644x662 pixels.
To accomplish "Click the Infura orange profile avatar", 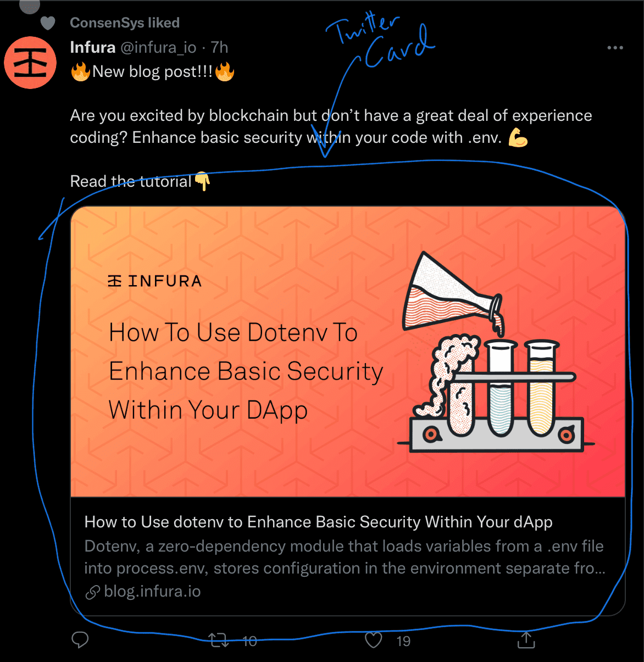I will click(30, 63).
